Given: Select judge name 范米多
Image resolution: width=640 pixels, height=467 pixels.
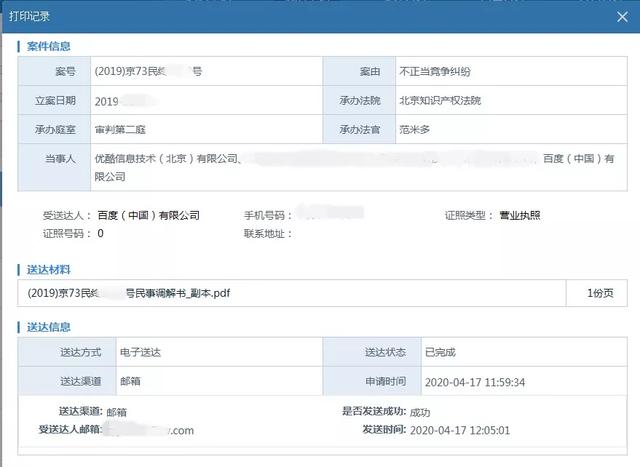Looking at the screenshot, I should [414, 129].
